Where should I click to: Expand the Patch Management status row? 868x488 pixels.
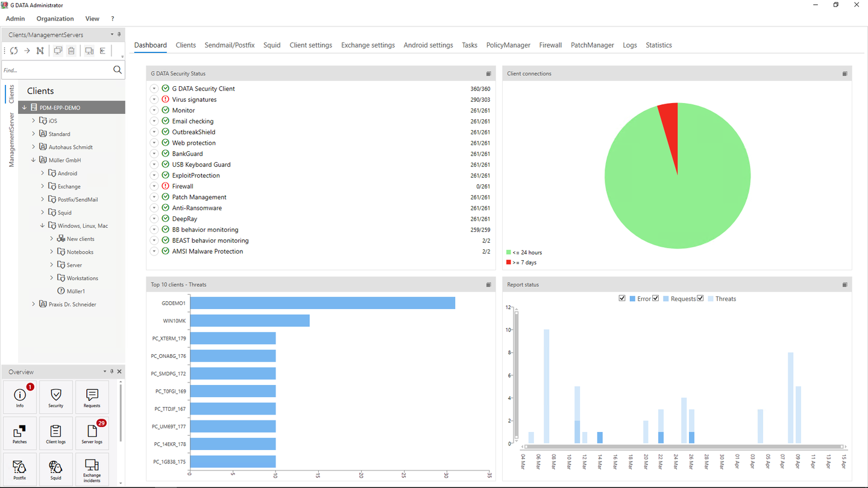[154, 197]
